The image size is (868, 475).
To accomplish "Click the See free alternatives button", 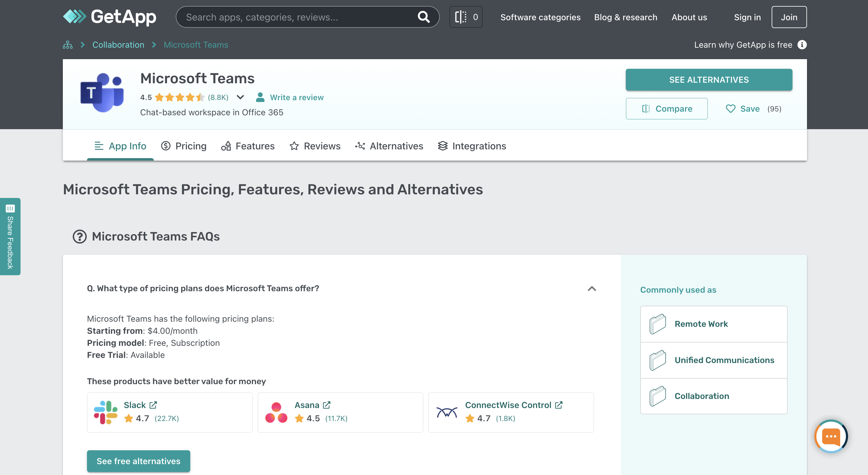I will pos(139,461).
